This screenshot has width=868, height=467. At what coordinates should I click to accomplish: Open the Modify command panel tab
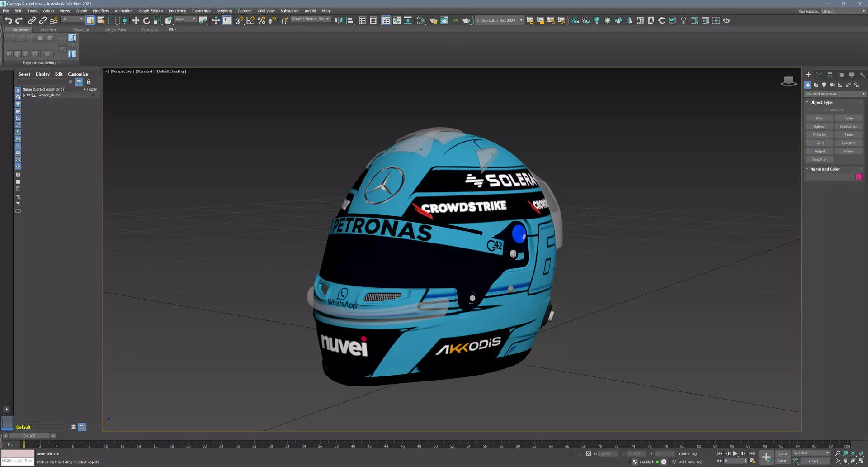819,75
